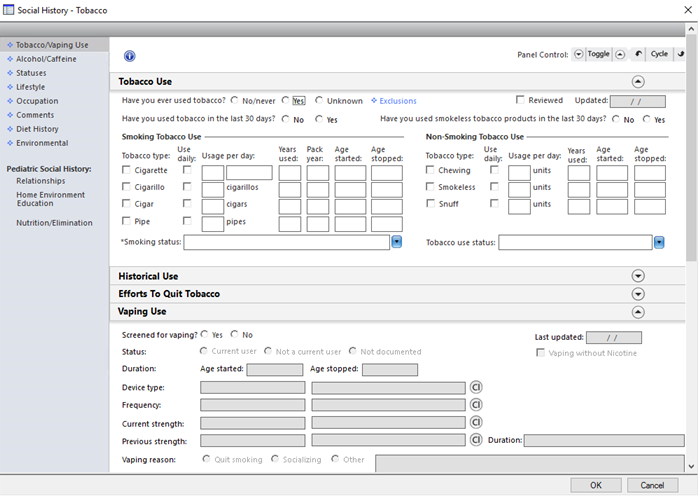Open the Relationships pediatric link
The height and width of the screenshot is (496, 698).
[41, 181]
